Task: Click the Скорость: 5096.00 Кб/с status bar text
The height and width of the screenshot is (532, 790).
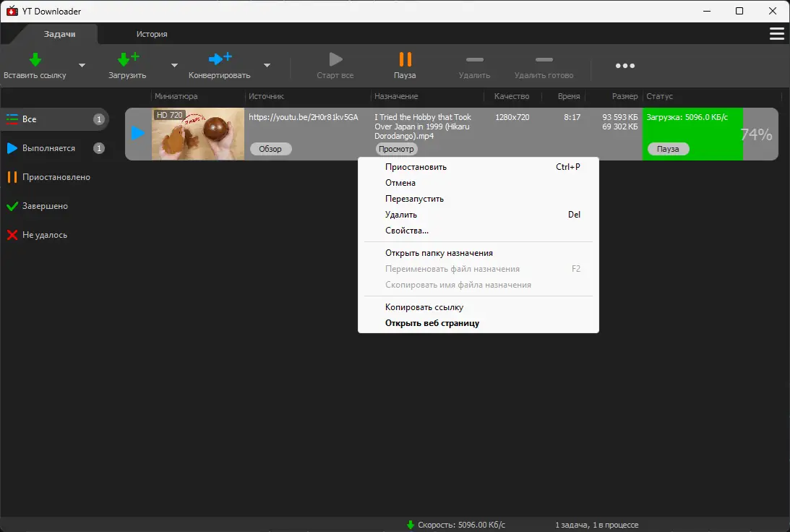Action: (462, 525)
